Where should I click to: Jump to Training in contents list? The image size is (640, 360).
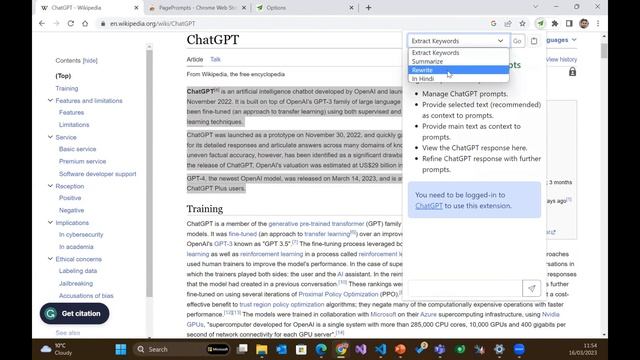pyautogui.click(x=67, y=88)
